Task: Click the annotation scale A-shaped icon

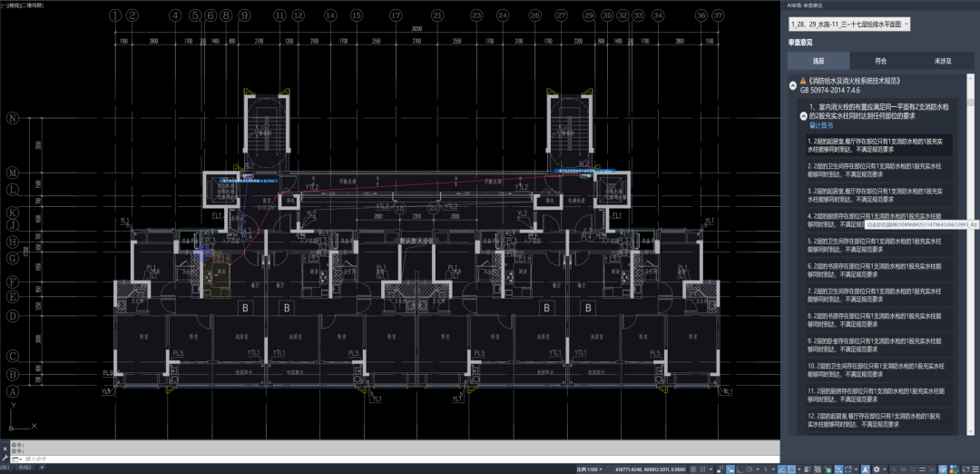Action: [865, 469]
